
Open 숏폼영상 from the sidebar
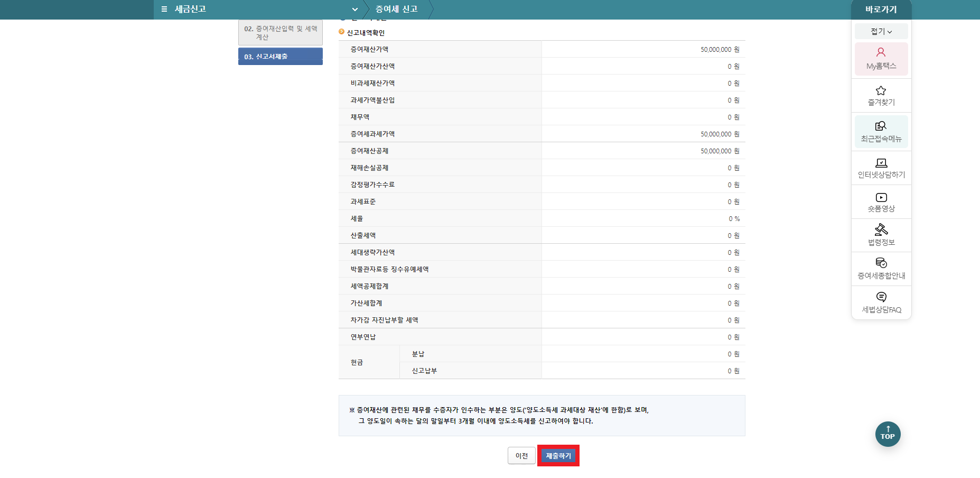(880, 201)
